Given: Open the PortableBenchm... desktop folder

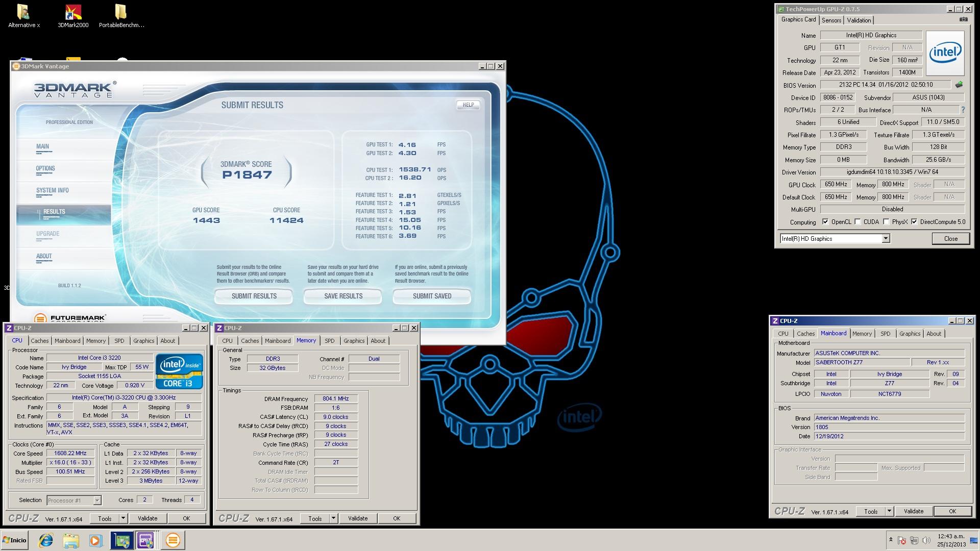Looking at the screenshot, I should coord(121,16).
